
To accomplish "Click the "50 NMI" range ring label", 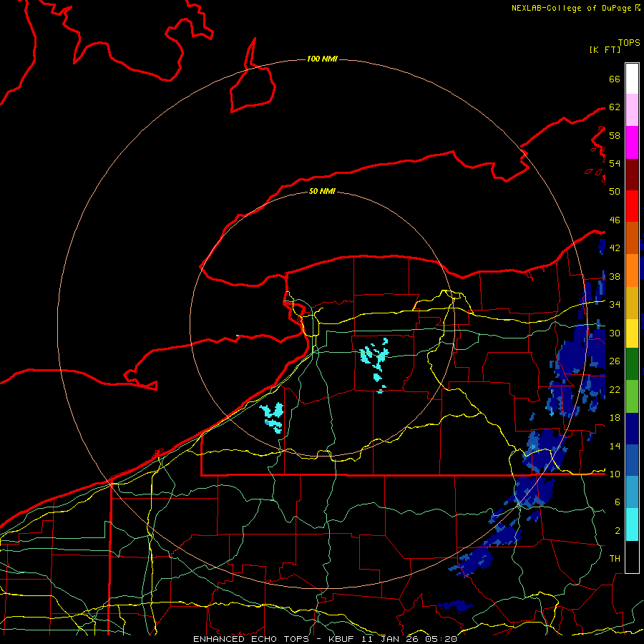I will tap(322, 191).
